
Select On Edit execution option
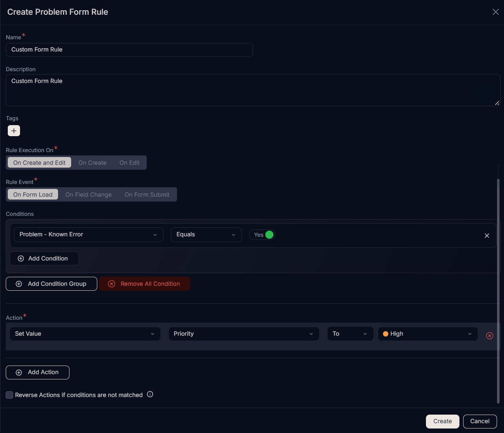(130, 163)
